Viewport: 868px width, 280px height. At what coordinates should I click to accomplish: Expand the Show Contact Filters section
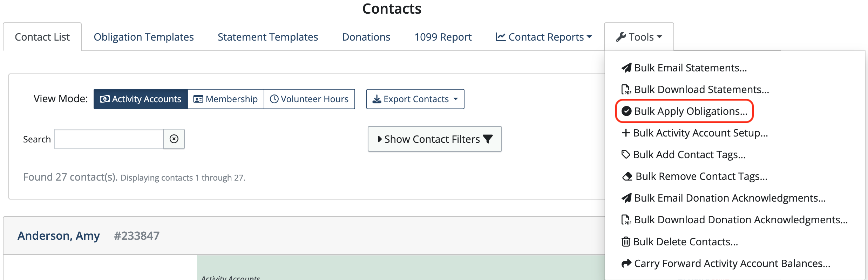pos(435,139)
